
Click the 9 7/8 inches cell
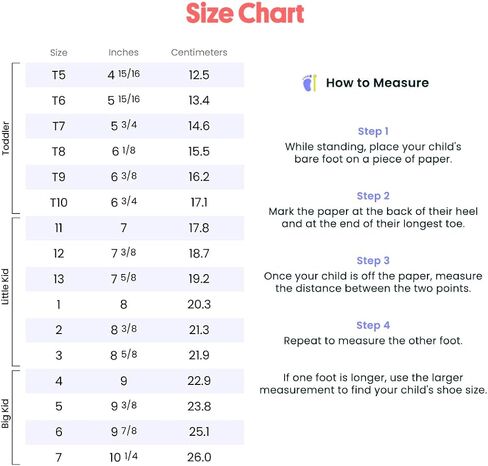coord(124,431)
